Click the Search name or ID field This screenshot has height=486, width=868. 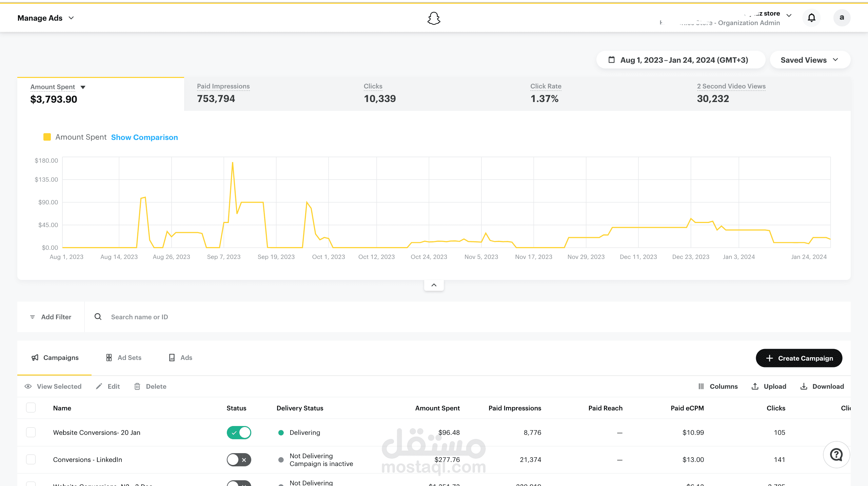(139, 317)
